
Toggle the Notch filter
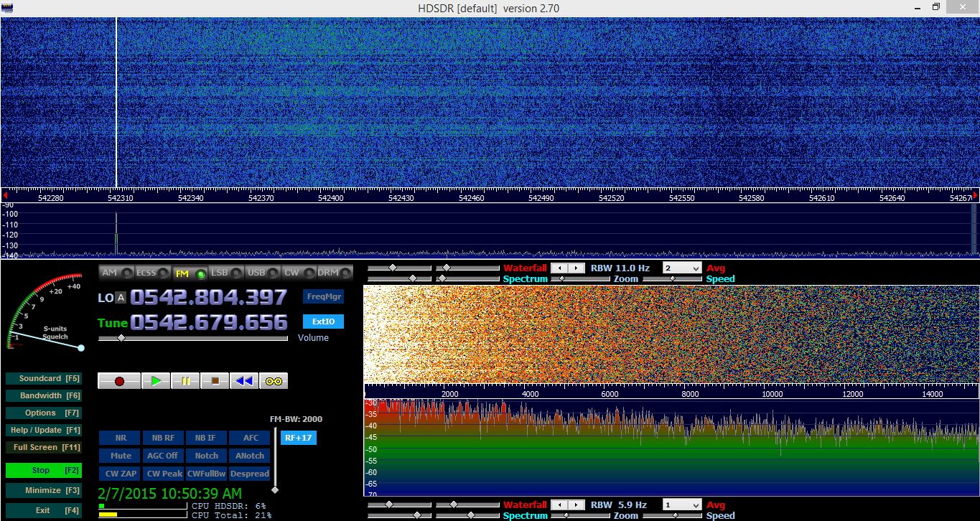point(207,456)
